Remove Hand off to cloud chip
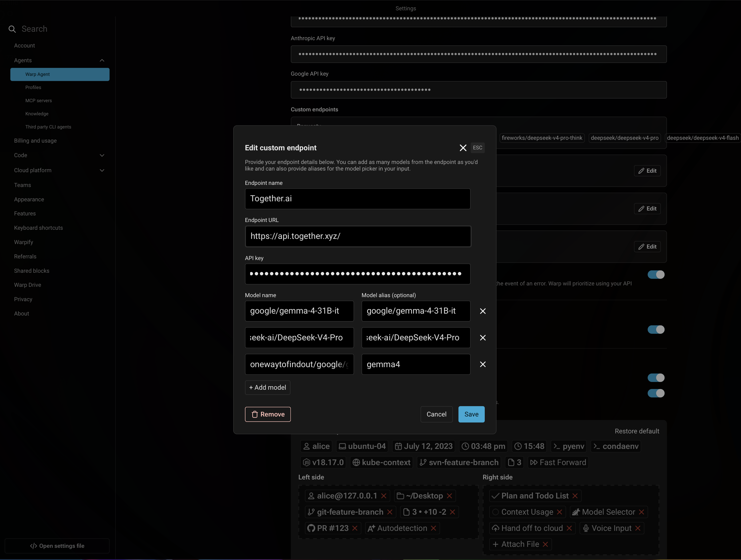Image resolution: width=741 pixels, height=560 pixels. 569,528
